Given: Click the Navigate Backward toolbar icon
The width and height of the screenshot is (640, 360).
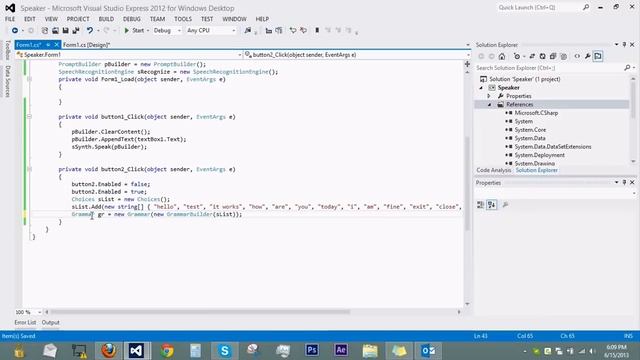Looking at the screenshot, I should [15, 31].
